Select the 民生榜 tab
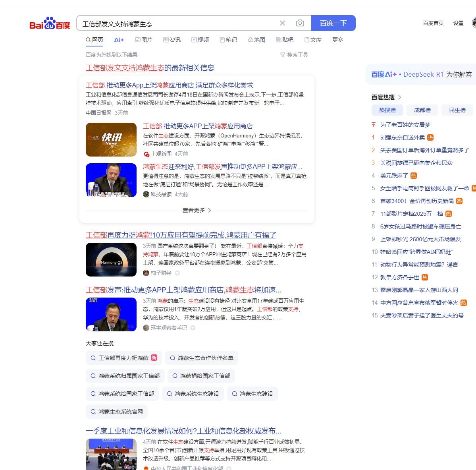Screen dimensions: 476x470 457,110
